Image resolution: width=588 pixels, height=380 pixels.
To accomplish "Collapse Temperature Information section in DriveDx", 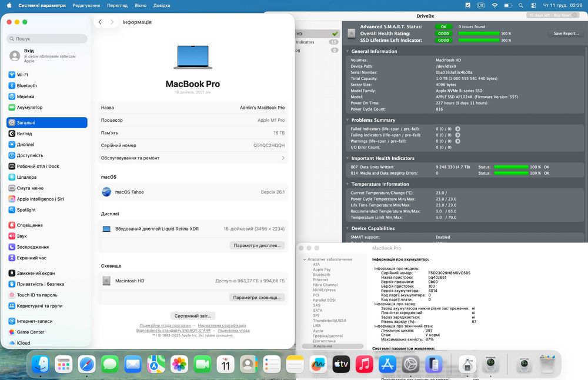I will [x=348, y=184].
